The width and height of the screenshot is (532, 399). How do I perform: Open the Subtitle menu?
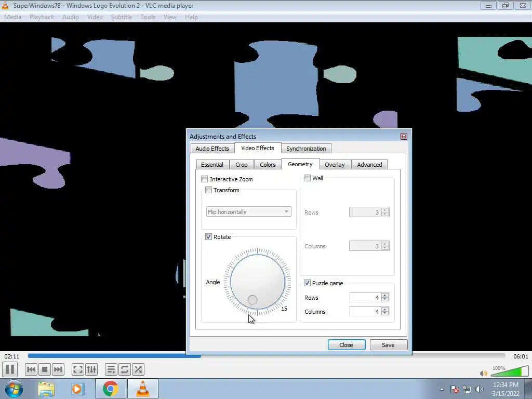[x=122, y=17]
